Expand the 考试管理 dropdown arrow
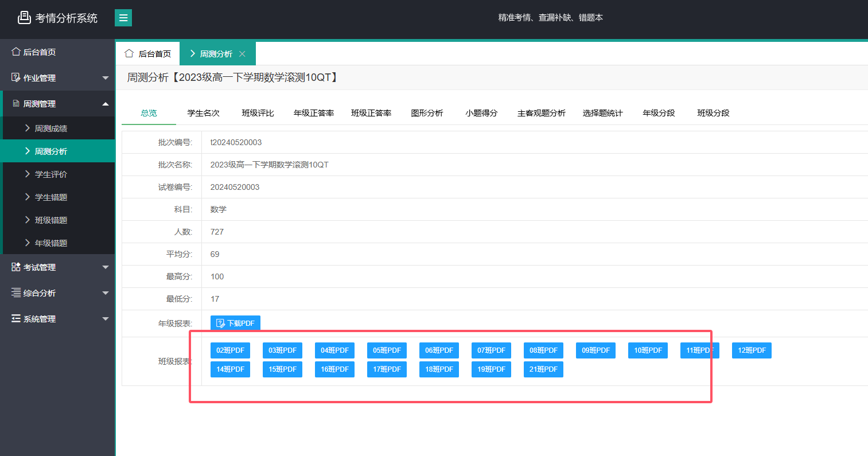The height and width of the screenshot is (456, 868). pos(106,267)
